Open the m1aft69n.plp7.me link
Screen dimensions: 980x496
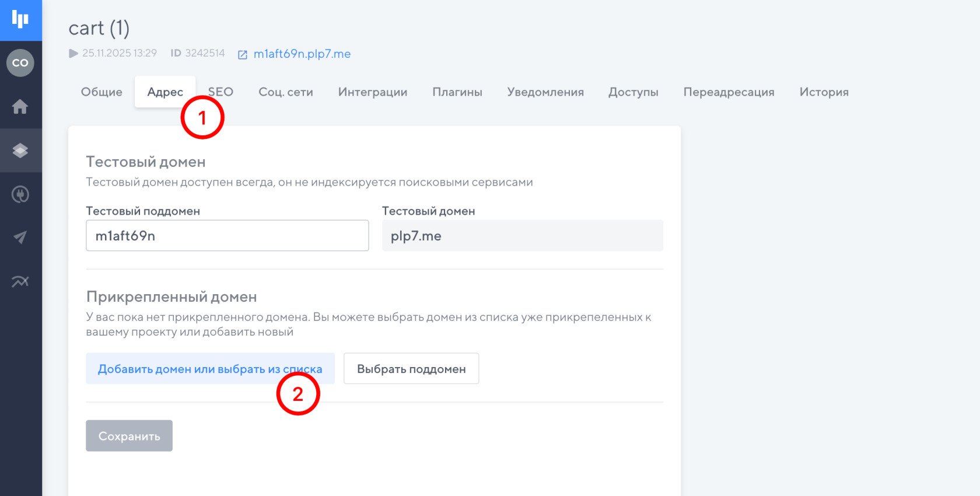302,54
